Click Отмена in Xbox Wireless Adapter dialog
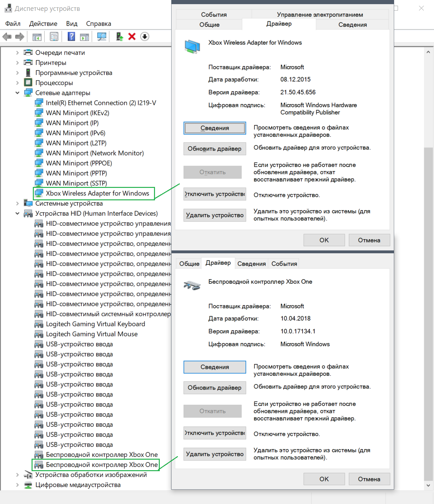 coord(369,240)
